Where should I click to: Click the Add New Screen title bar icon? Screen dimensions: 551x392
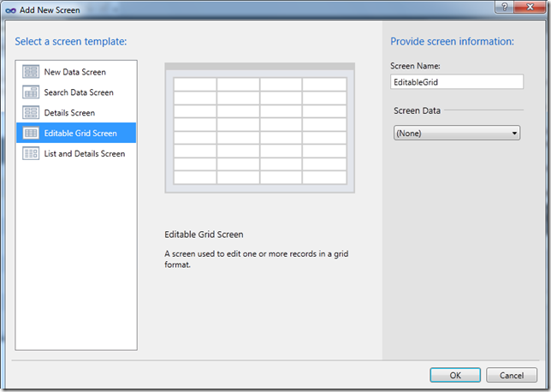click(10, 10)
